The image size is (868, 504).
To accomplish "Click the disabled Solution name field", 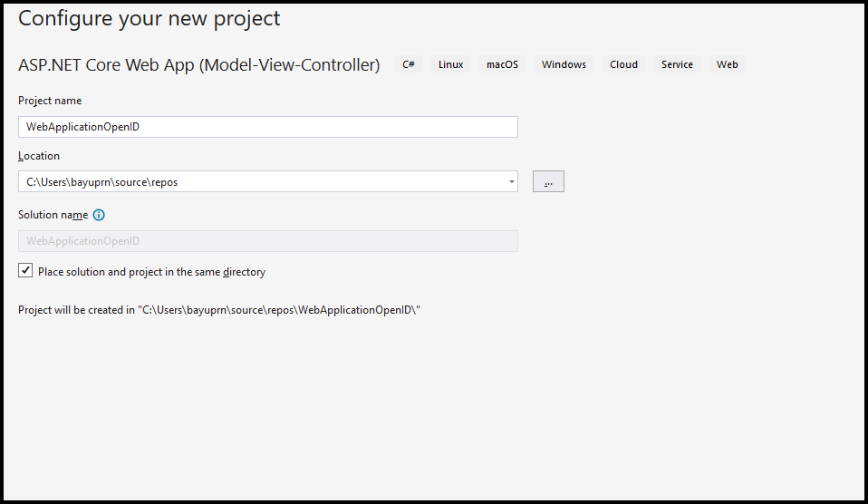I will 267,241.
